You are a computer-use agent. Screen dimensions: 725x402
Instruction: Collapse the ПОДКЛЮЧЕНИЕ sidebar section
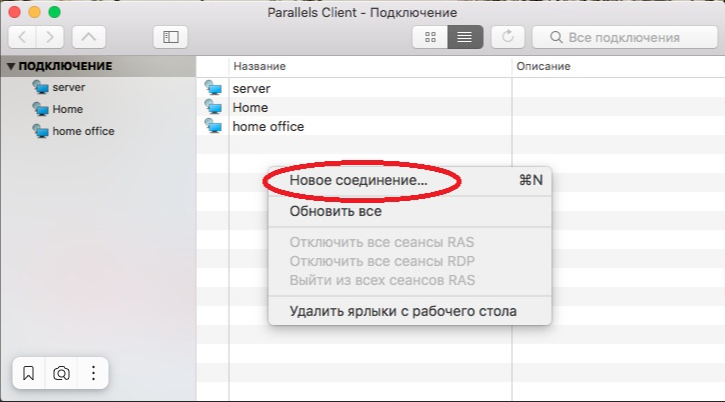coord(11,66)
